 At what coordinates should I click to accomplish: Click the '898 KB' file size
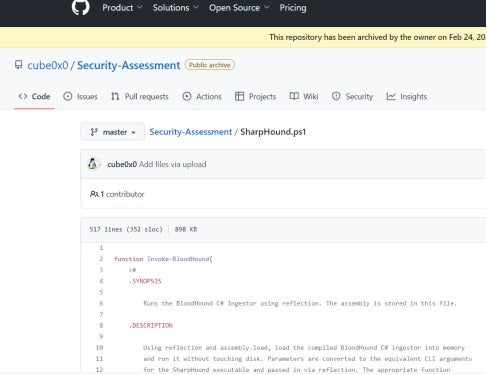point(186,229)
